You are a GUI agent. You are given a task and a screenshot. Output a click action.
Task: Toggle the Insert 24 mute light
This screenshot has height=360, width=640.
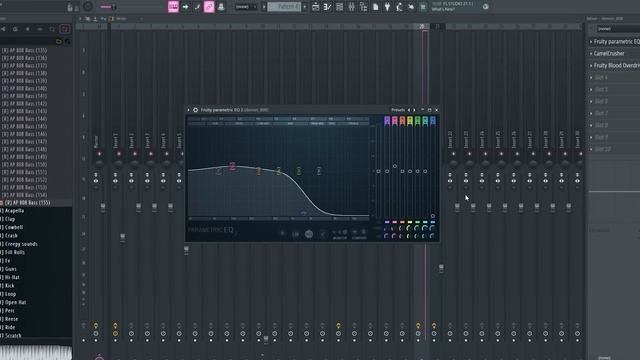(485, 154)
